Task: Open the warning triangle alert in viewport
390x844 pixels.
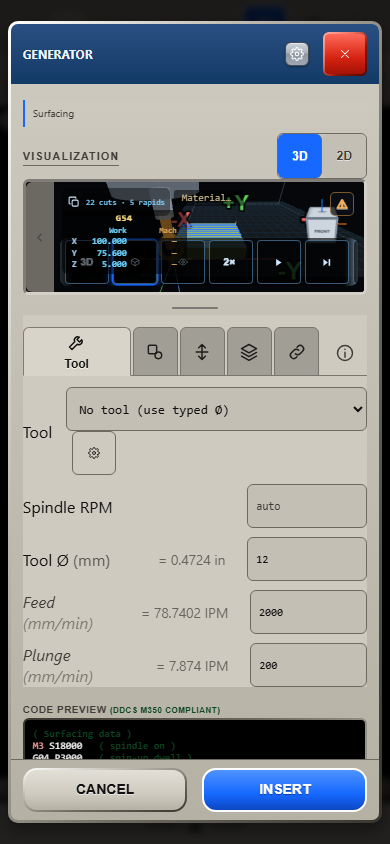Action: click(342, 204)
